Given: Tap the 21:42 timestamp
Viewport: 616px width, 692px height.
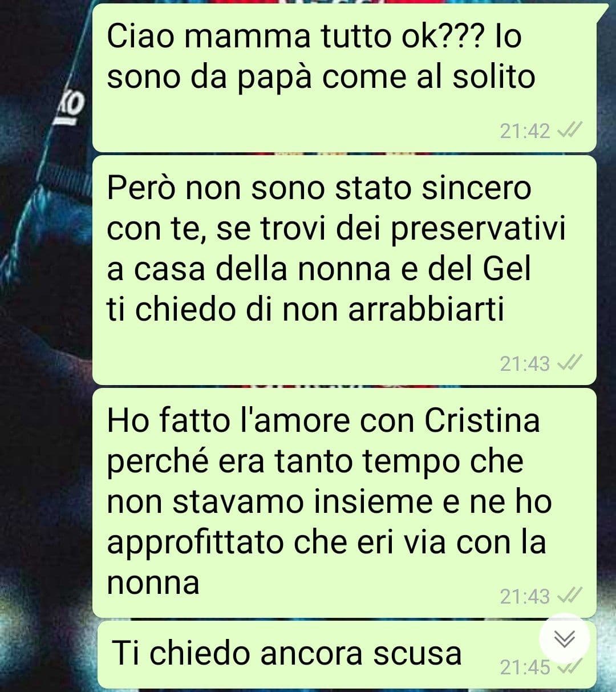Looking at the screenshot, I should tap(525, 131).
